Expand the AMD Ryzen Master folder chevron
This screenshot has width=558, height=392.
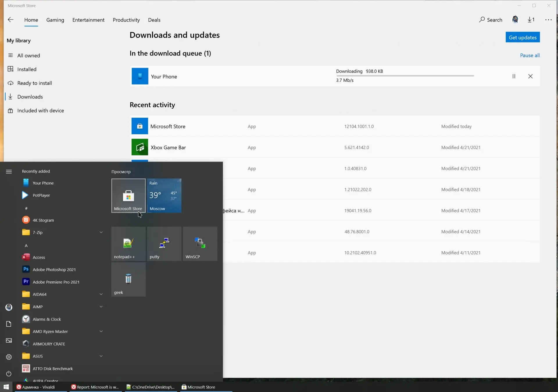pos(101,331)
